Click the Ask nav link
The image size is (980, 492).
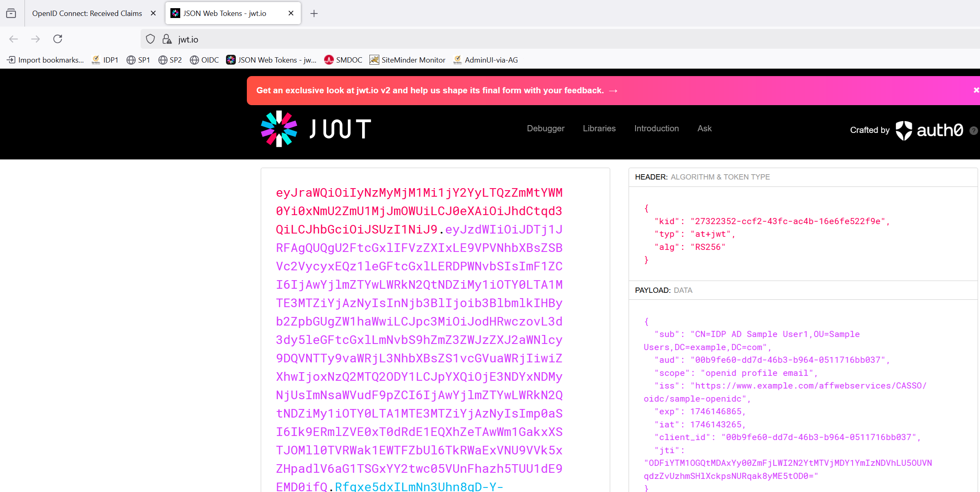[x=704, y=128]
